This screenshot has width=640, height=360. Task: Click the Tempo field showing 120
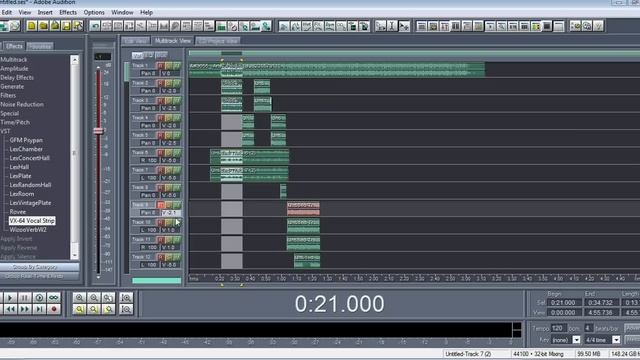(558, 328)
